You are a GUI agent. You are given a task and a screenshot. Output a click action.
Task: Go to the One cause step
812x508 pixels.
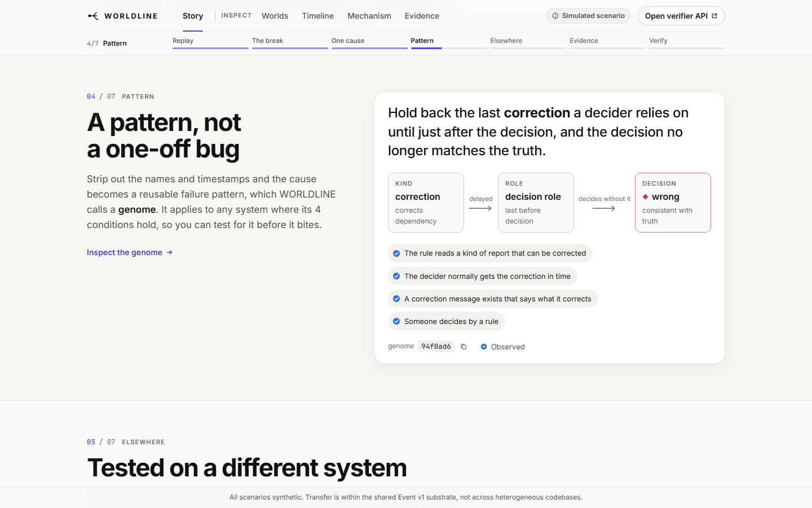(x=369, y=42)
